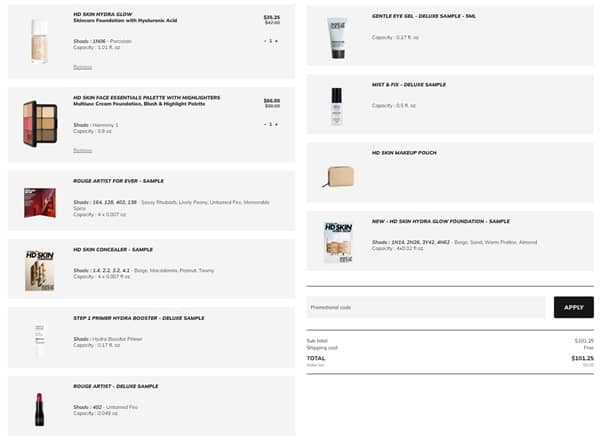Open the HD Skin Hydra Glow product title
This screenshot has height=441, width=600.
point(103,14)
